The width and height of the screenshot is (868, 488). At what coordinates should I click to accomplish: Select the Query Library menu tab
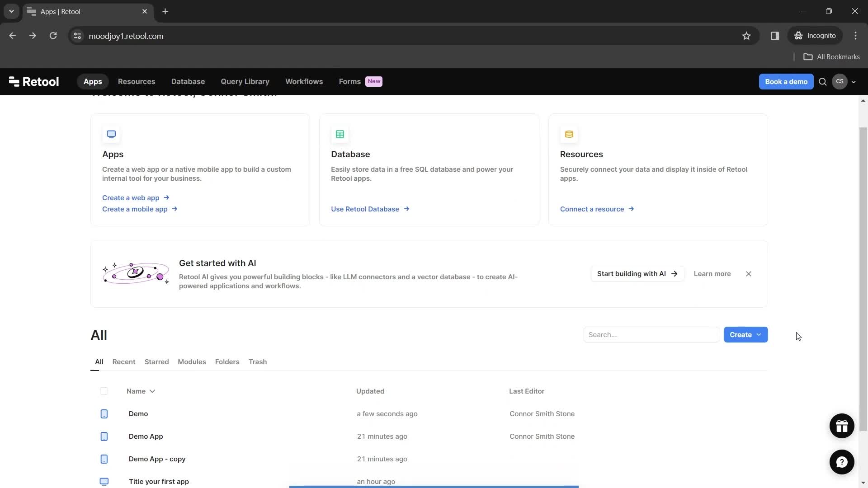[245, 81]
